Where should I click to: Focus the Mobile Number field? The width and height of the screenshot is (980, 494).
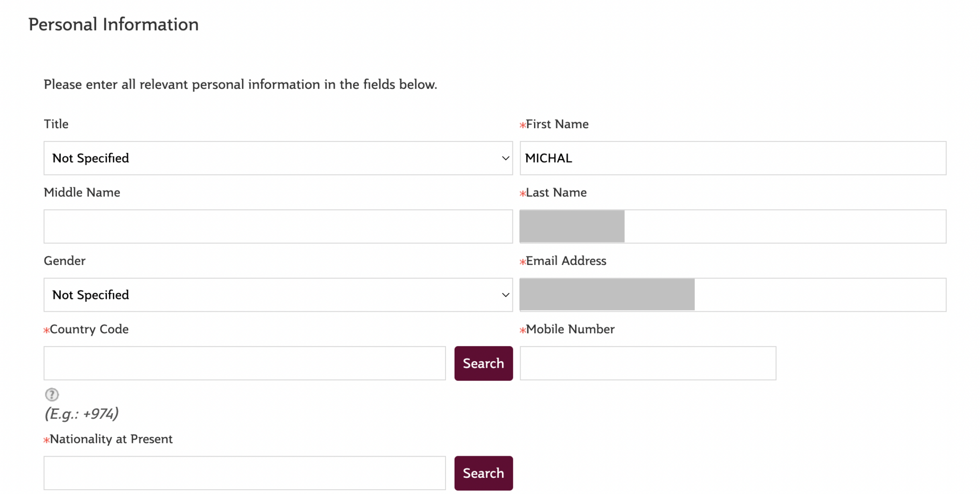pos(648,363)
